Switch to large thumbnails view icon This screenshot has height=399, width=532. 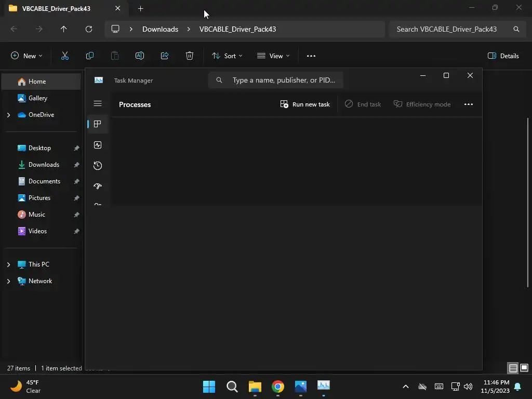tap(524, 368)
